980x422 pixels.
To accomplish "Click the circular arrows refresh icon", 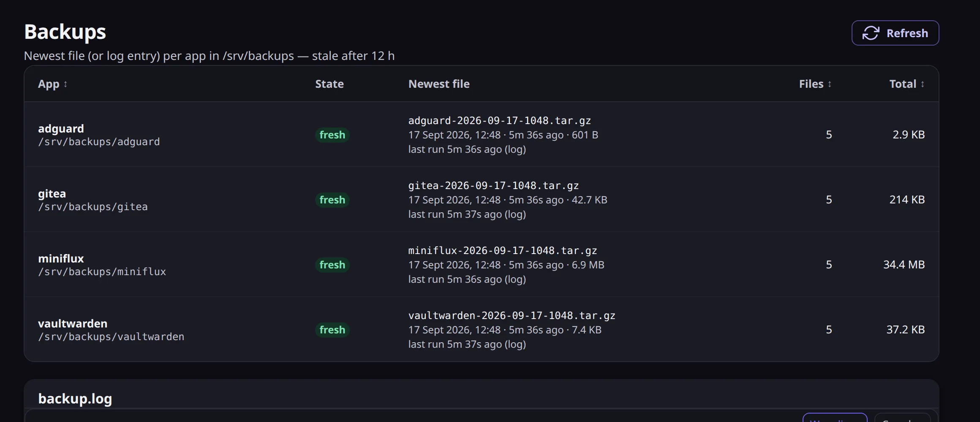I will (x=871, y=33).
